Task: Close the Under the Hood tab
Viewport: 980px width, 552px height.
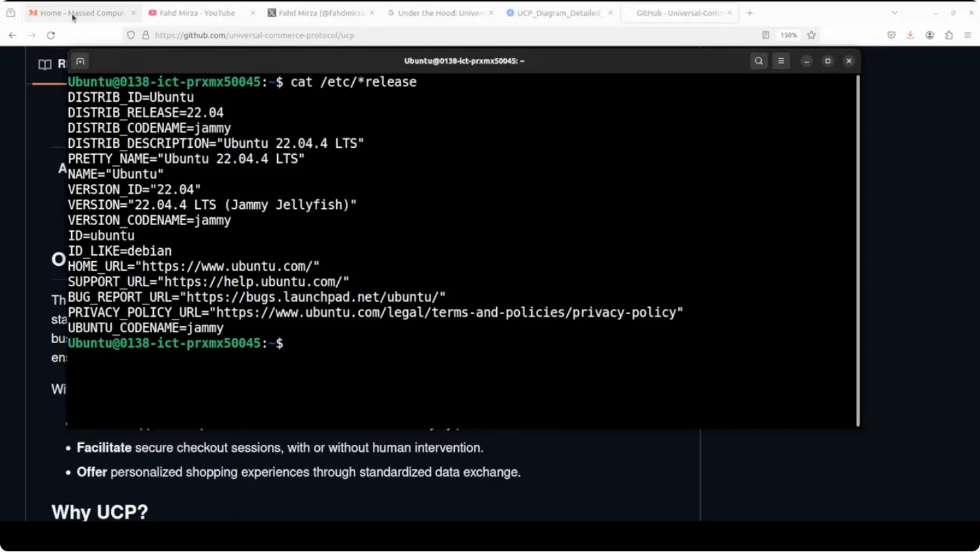Action: 491,13
